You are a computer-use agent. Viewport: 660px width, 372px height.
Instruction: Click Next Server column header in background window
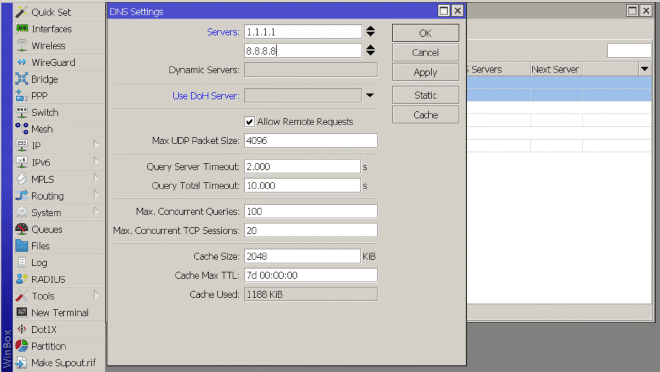pos(556,69)
